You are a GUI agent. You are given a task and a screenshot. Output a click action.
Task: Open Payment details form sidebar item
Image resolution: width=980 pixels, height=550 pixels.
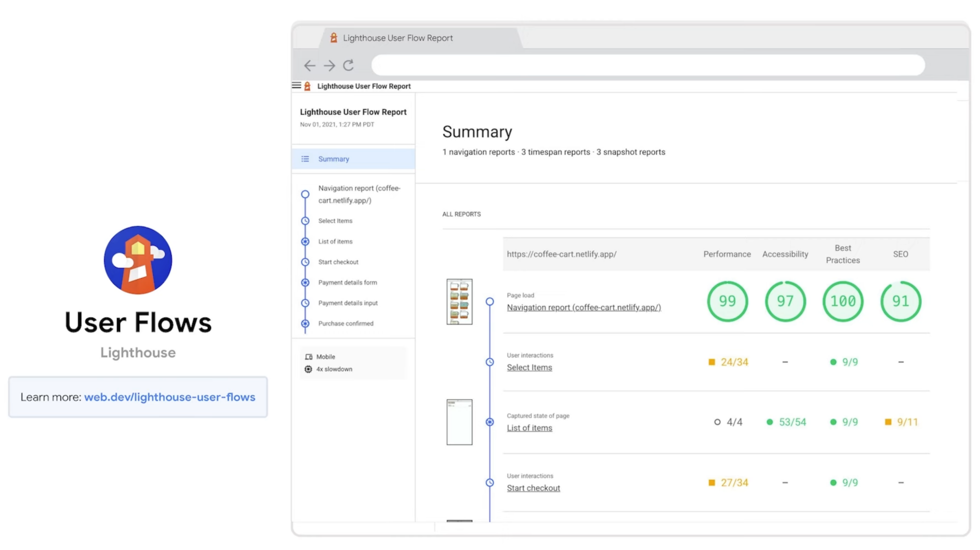coord(347,282)
